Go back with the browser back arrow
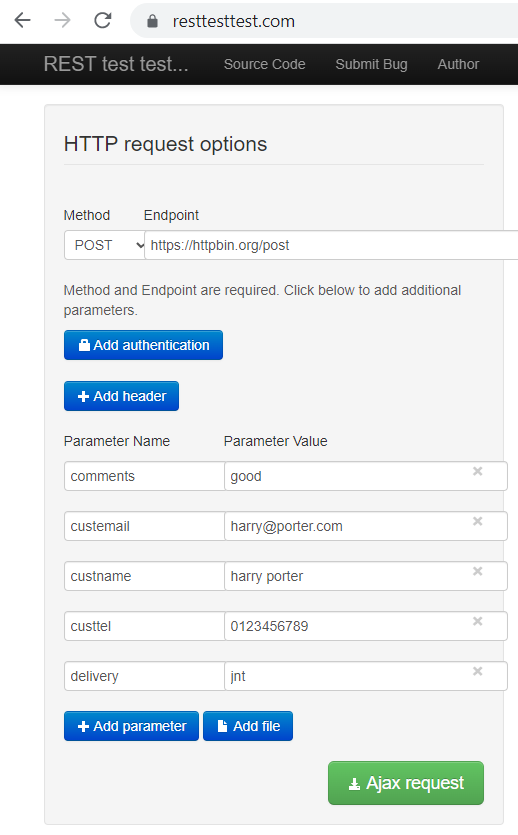Viewport: 518px width, 835px height. point(22,21)
